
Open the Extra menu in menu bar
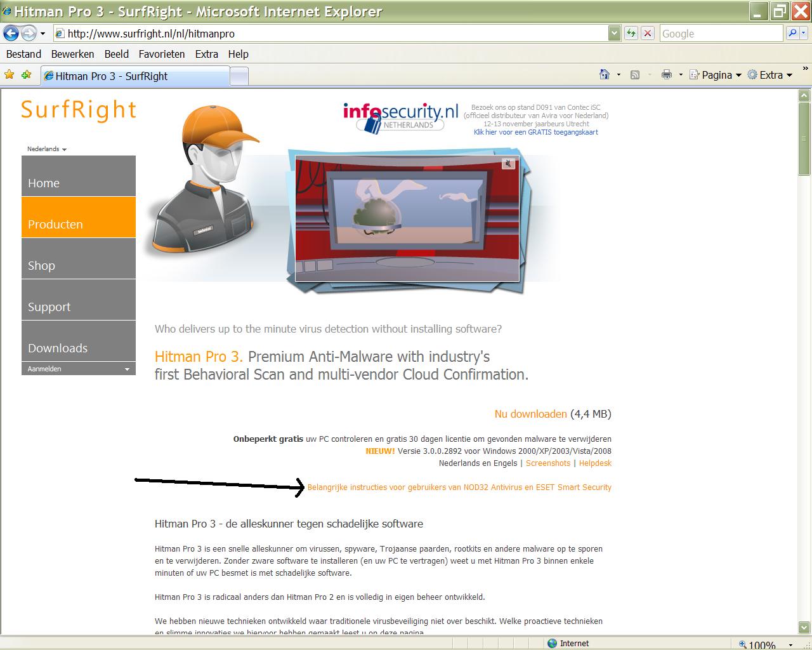pos(206,54)
